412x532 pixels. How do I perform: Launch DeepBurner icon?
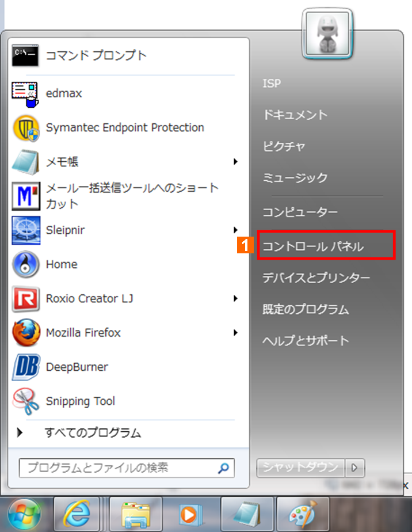click(x=26, y=367)
